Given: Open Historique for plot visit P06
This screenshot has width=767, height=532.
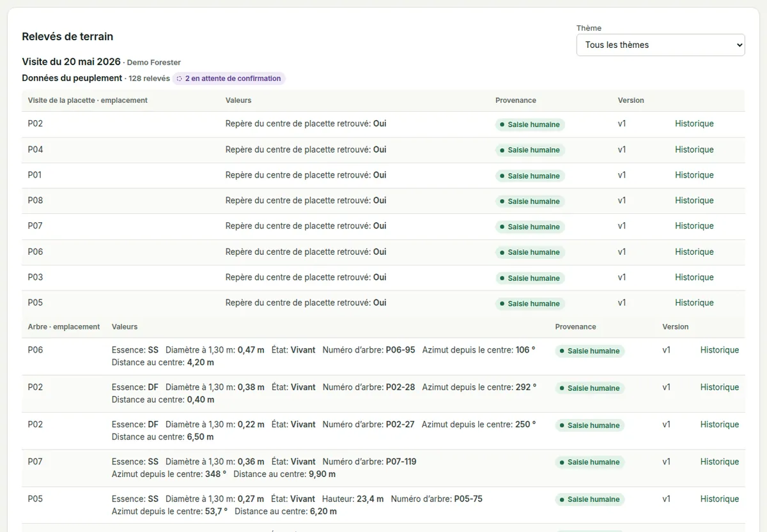Looking at the screenshot, I should [x=694, y=252].
